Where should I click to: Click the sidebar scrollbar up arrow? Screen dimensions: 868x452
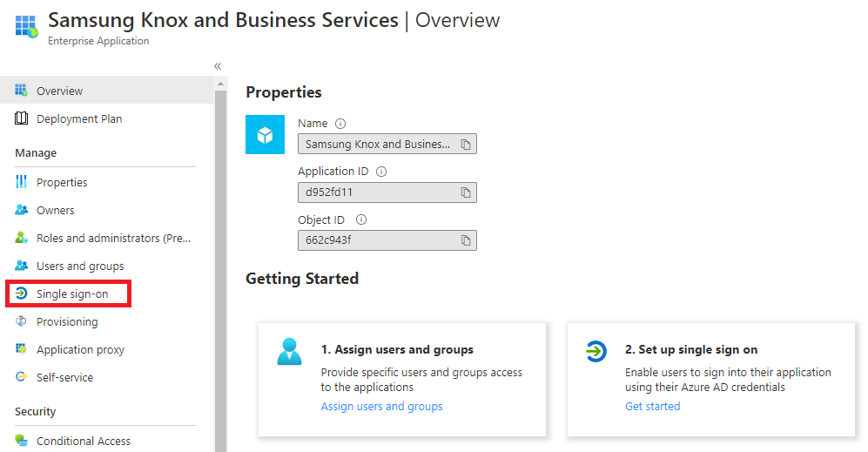pos(220,84)
